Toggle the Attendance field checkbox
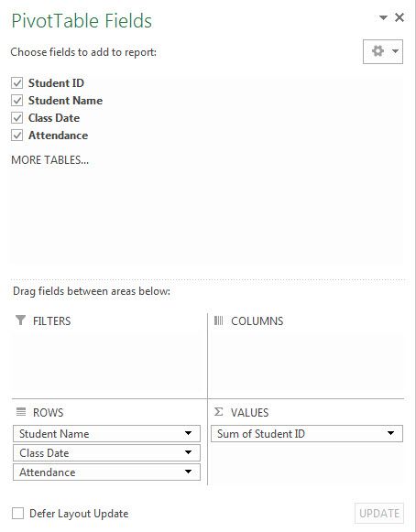The height and width of the screenshot is (532, 416). [x=17, y=136]
